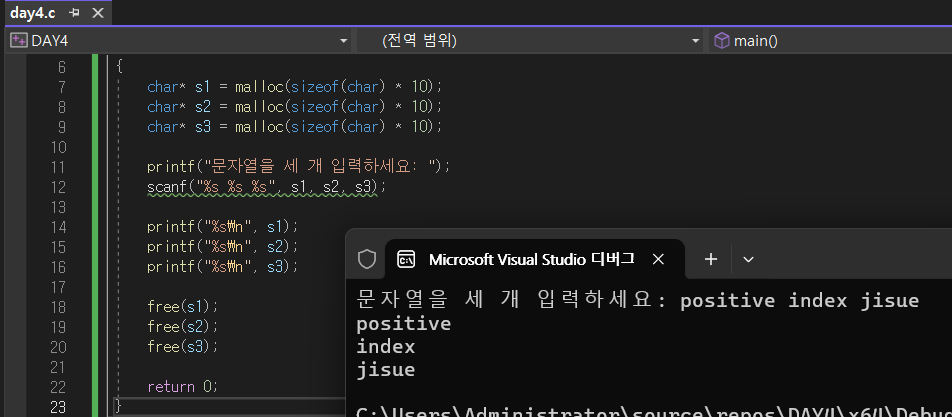Screen dimensions: 952x417
Task: Click line number 7 in the gutter
Action: point(63,87)
